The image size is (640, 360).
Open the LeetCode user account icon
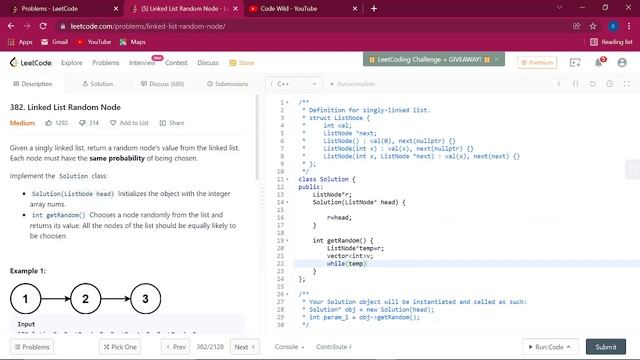[622, 62]
